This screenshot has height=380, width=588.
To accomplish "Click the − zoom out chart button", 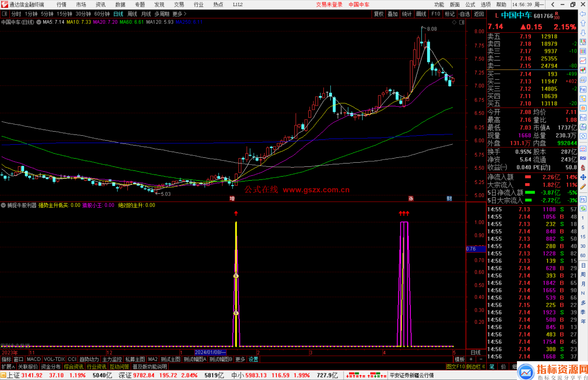I will [x=481, y=359].
